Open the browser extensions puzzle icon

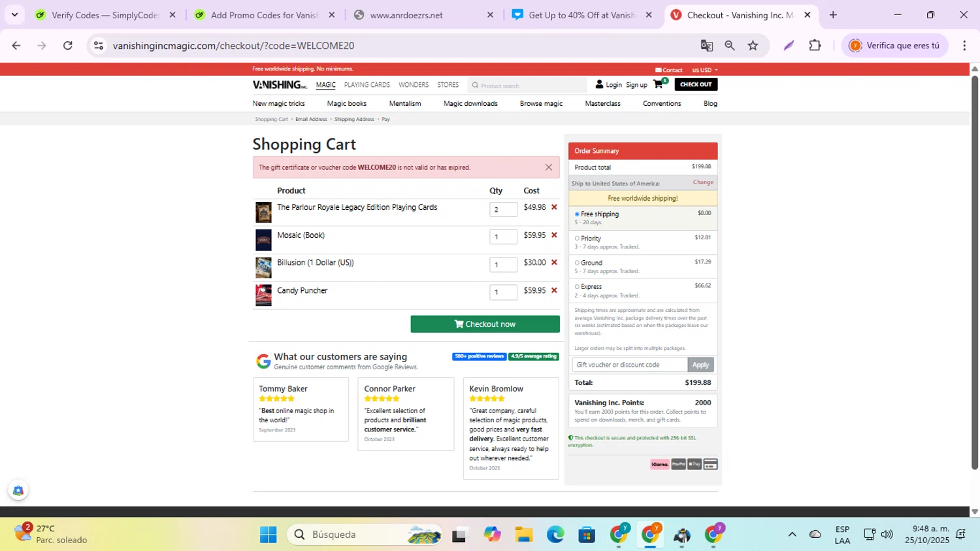point(815,45)
